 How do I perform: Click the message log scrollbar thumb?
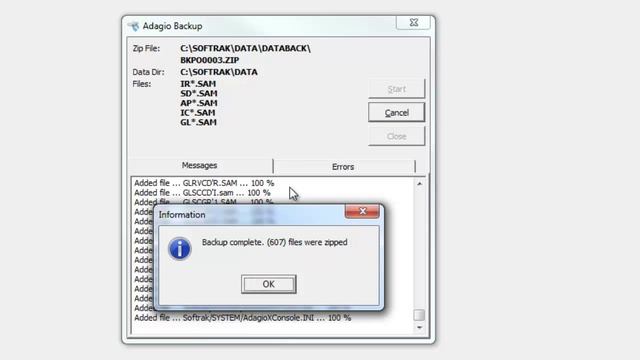(419, 315)
